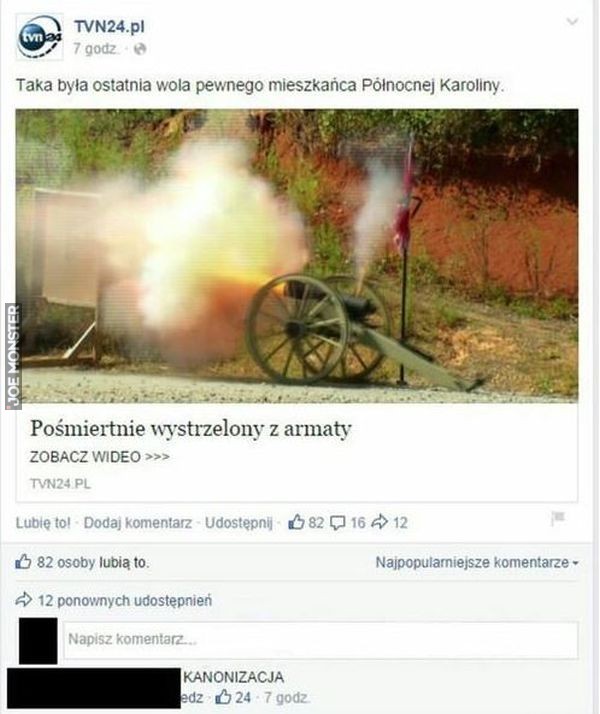The image size is (600, 714).
Task: Click the thumbs-up icon showing 82 likes
Action: click(x=296, y=522)
